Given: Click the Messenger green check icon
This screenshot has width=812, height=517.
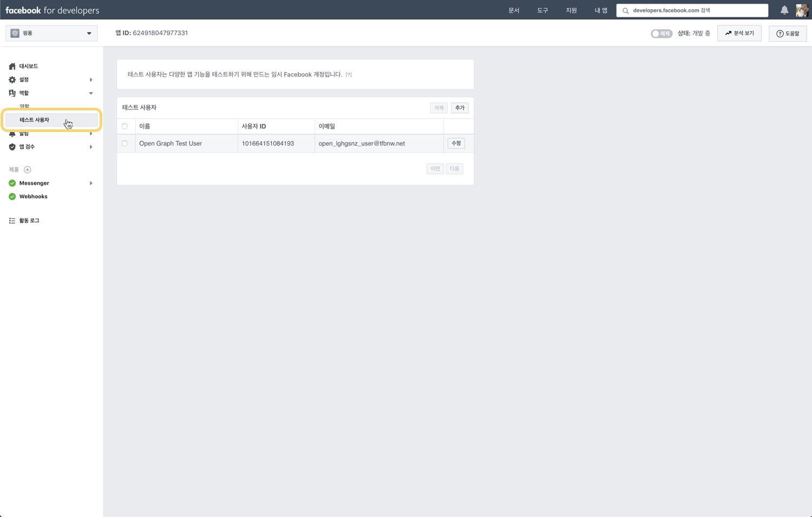Looking at the screenshot, I should click(x=12, y=183).
